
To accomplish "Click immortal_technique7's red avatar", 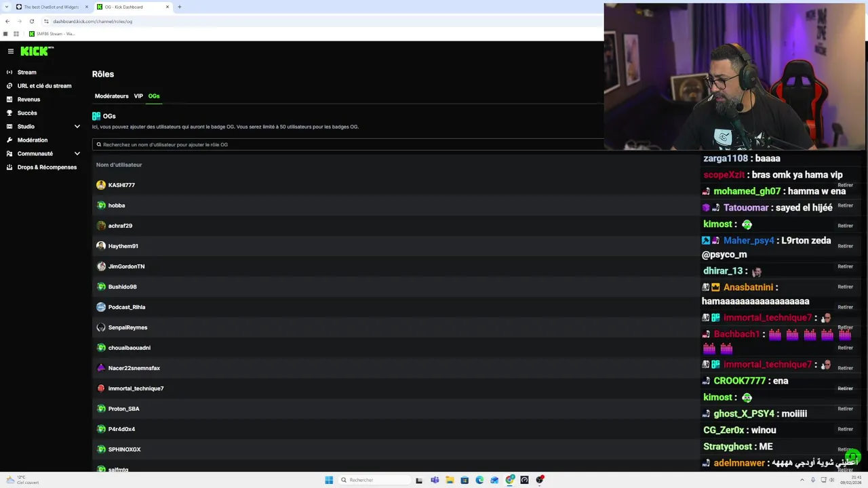I will (x=101, y=388).
